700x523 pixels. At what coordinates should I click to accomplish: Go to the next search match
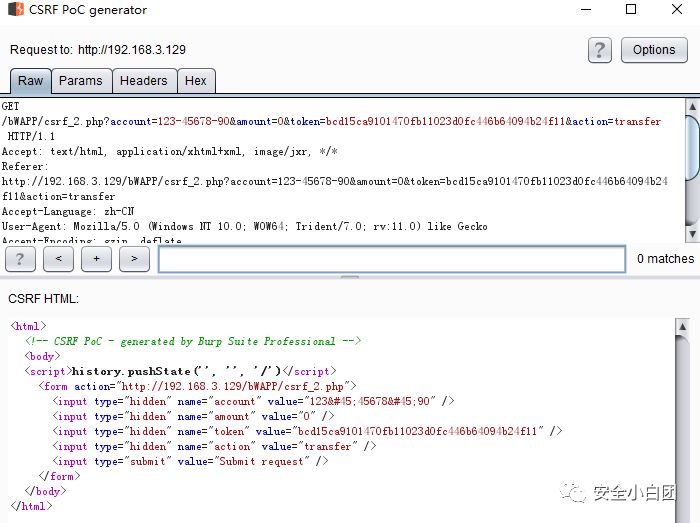click(x=134, y=259)
